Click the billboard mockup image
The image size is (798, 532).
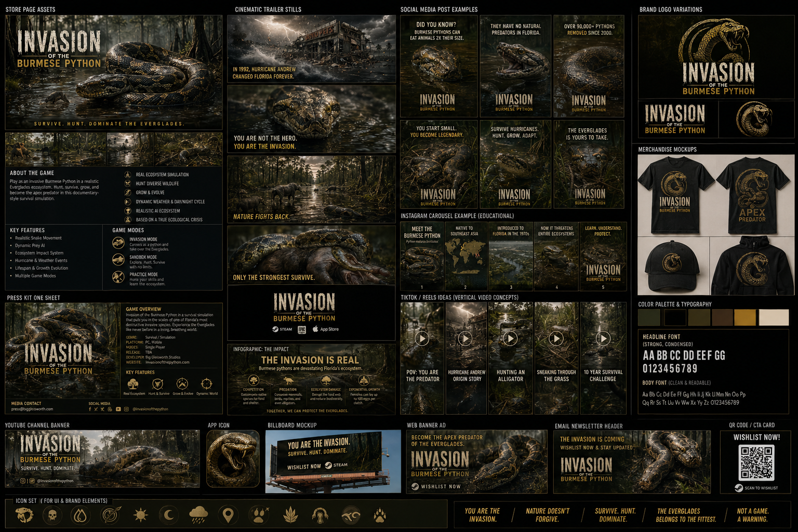tap(333, 461)
